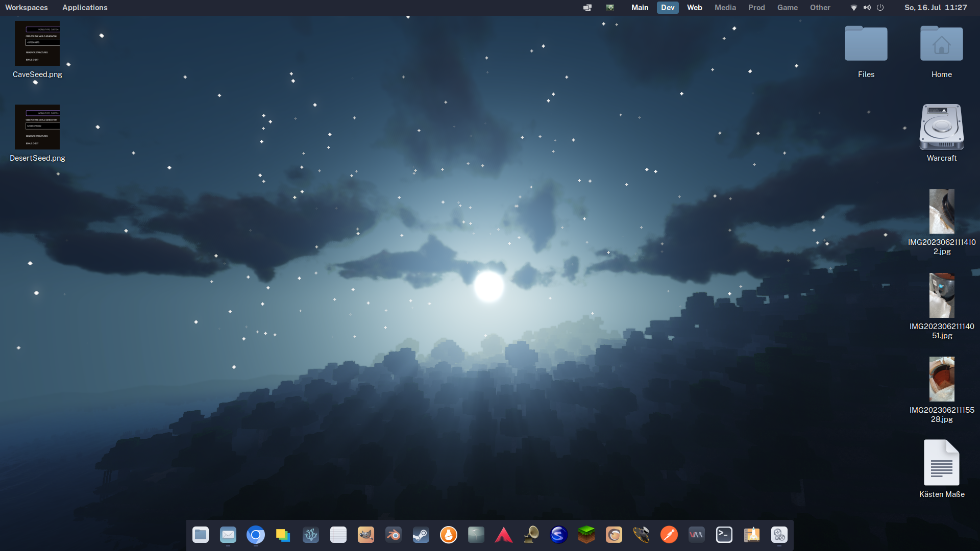This screenshot has height=551, width=980.
Task: Open the system settings gears icon
Action: click(x=779, y=535)
